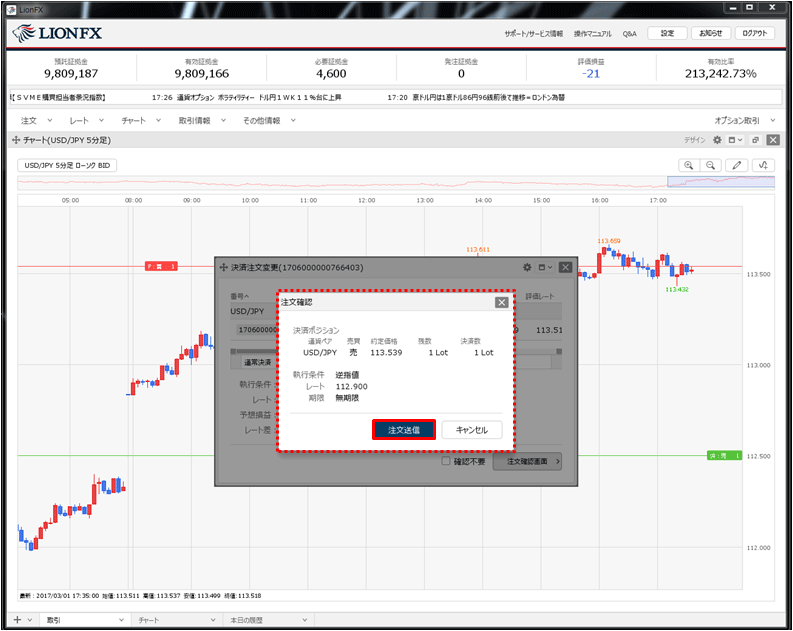
Task: Click the USD/JPY 5分足 ローソク BID selector
Action: [x=67, y=165]
